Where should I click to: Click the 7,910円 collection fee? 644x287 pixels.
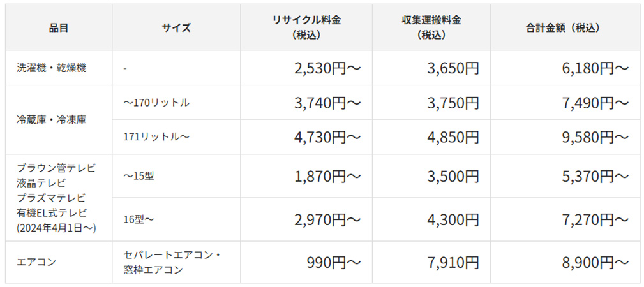453,262
